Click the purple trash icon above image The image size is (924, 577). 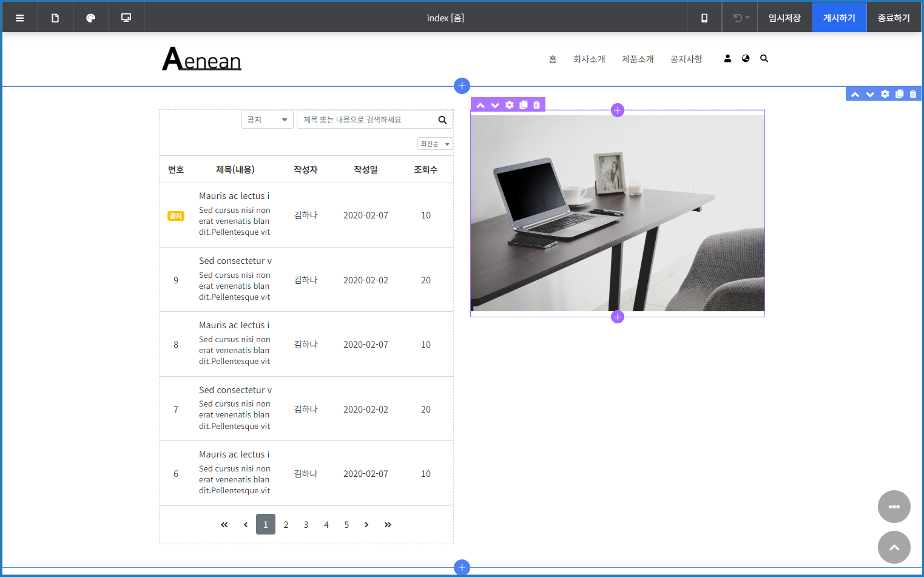(x=536, y=105)
